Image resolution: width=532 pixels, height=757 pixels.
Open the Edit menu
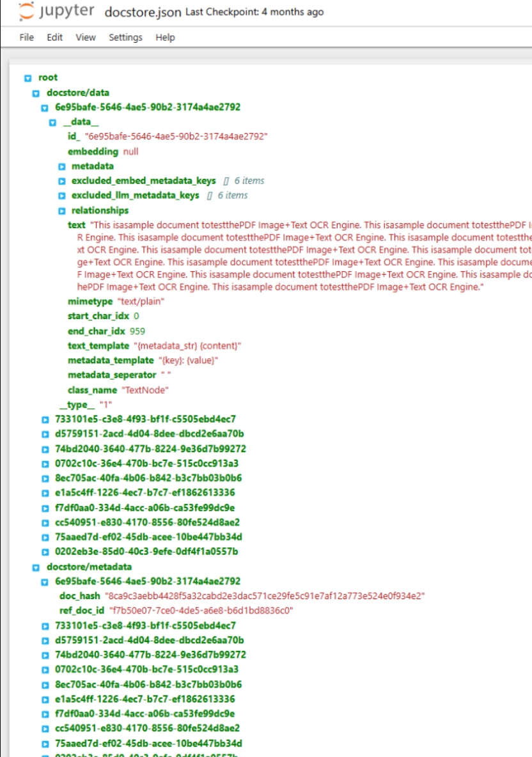point(54,37)
